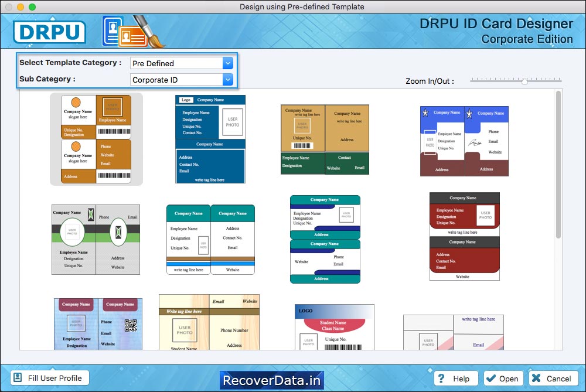Click the X icon on Cancel
This screenshot has height=392, width=586.
coord(536,378)
